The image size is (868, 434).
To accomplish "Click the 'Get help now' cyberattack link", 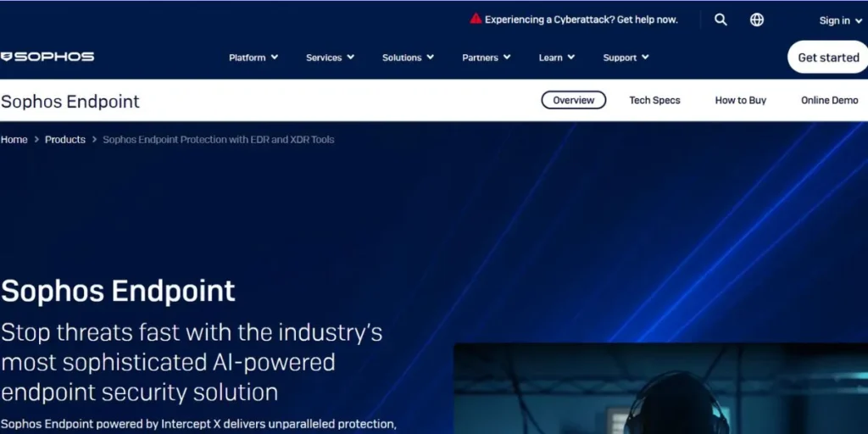I will [x=648, y=19].
